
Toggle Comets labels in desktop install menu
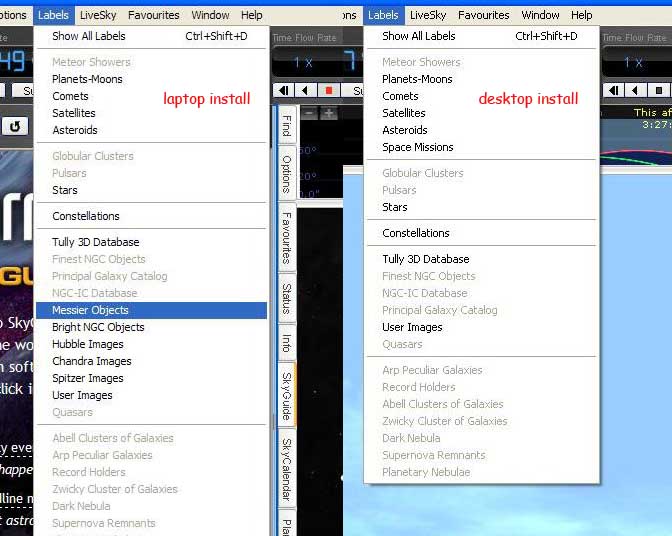(x=481, y=96)
